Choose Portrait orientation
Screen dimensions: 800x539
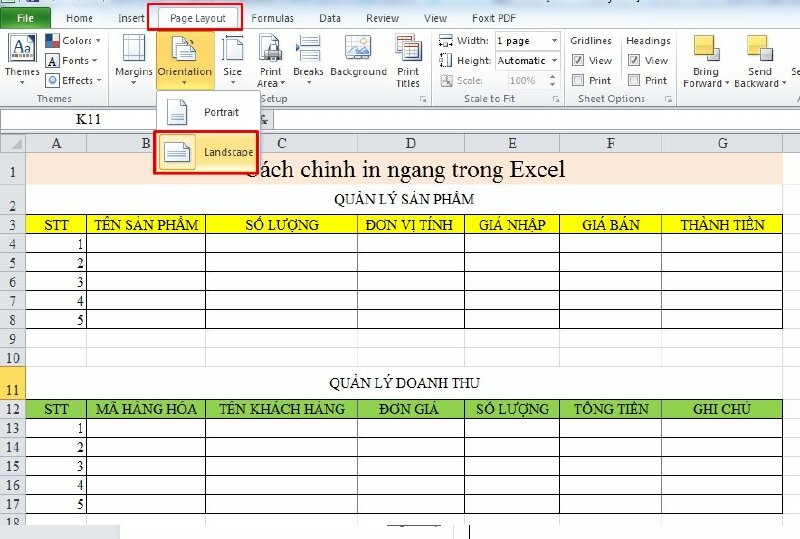(208, 112)
